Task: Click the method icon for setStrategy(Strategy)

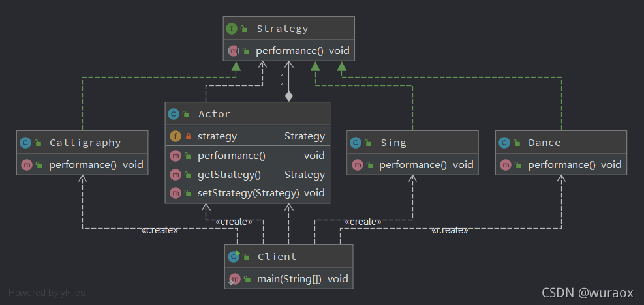Action: 176,193
